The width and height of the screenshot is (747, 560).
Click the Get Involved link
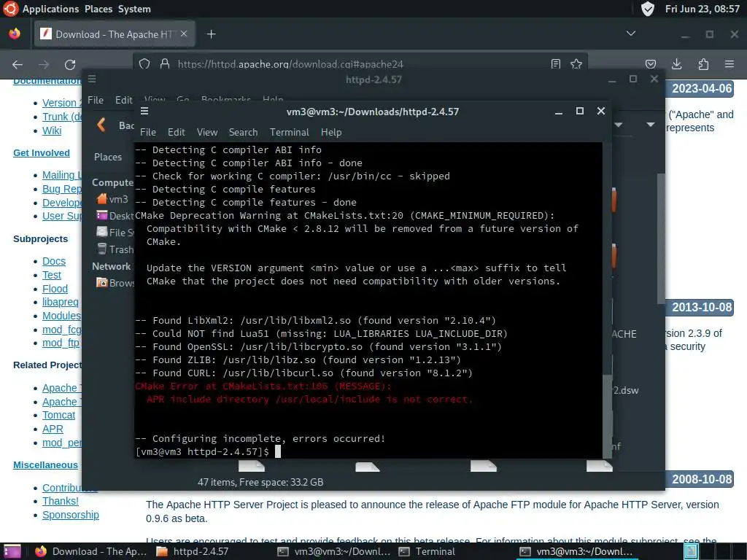42,153
